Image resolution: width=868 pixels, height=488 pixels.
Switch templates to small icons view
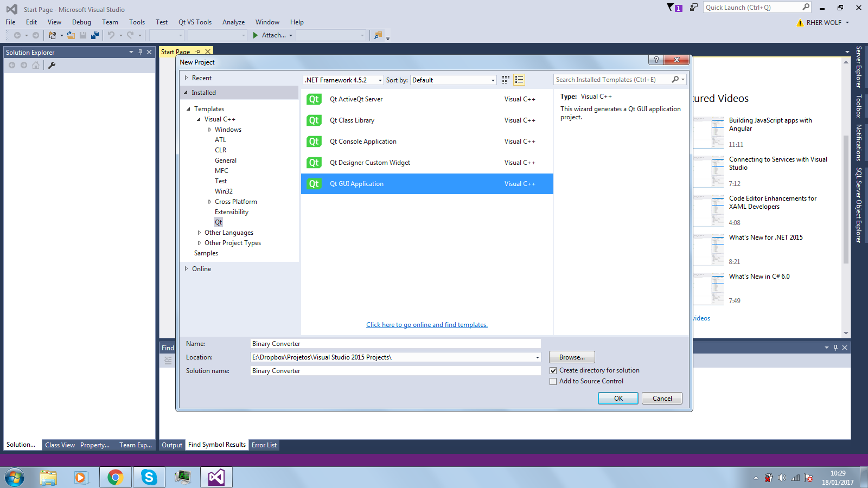506,80
